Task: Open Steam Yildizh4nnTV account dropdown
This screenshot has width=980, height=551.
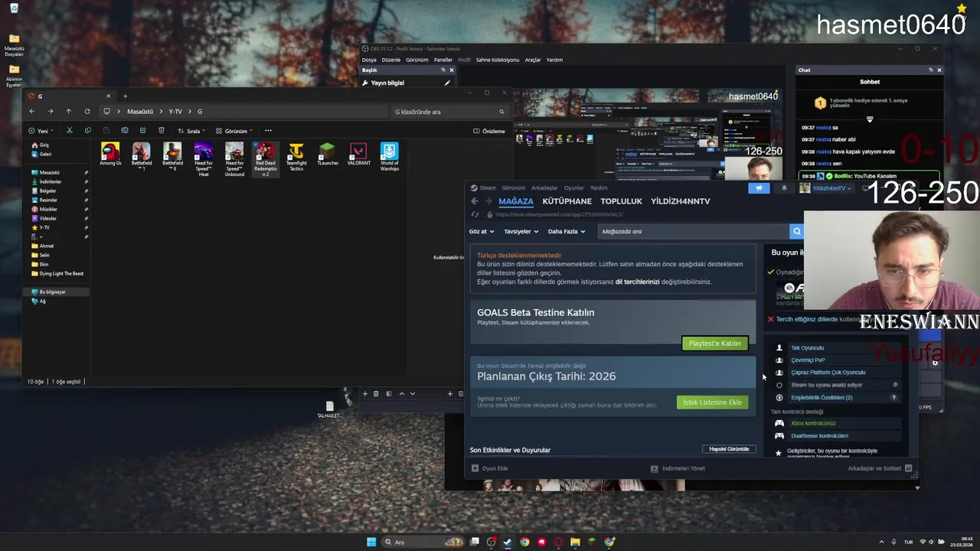Action: click(826, 188)
